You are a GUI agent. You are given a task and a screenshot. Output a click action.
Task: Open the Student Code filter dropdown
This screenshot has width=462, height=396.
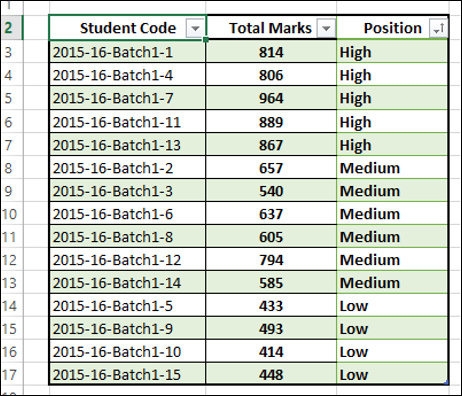pyautogui.click(x=195, y=28)
